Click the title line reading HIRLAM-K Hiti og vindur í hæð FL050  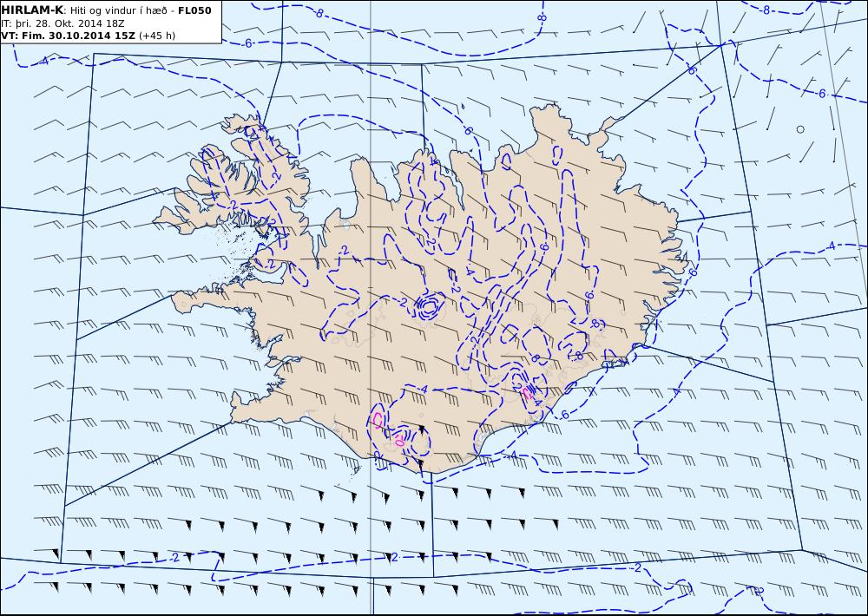pos(106,10)
